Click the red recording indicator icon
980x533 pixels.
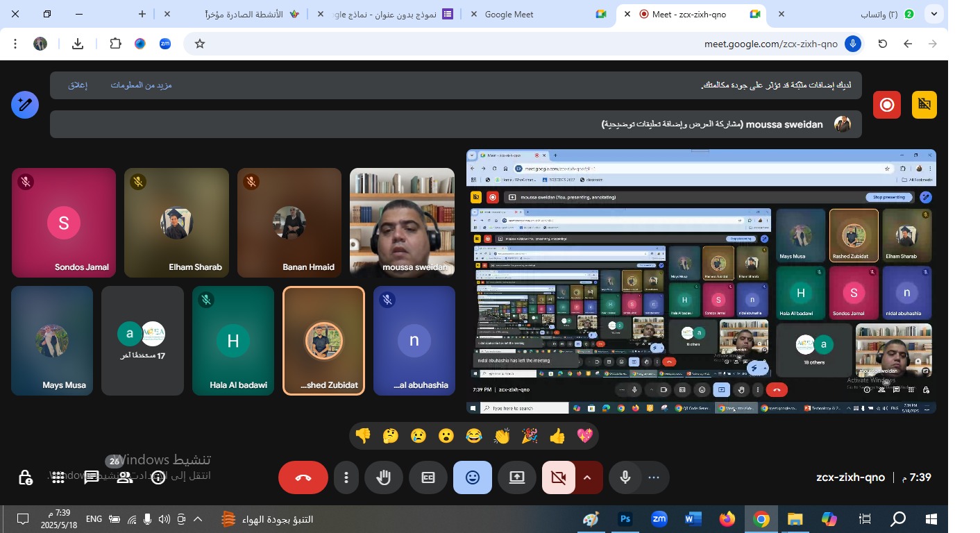tap(887, 105)
